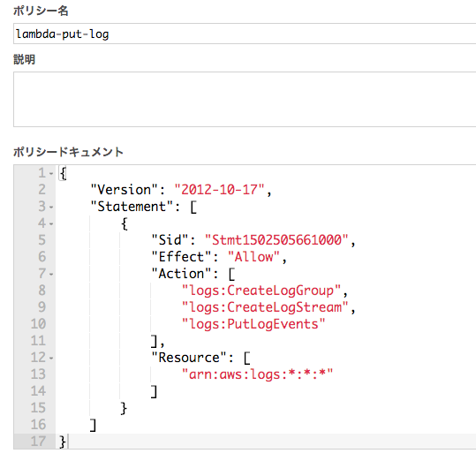Screen dimensions: 476x461
Task: Click the "2012-10-17" version string
Action: [219, 190]
